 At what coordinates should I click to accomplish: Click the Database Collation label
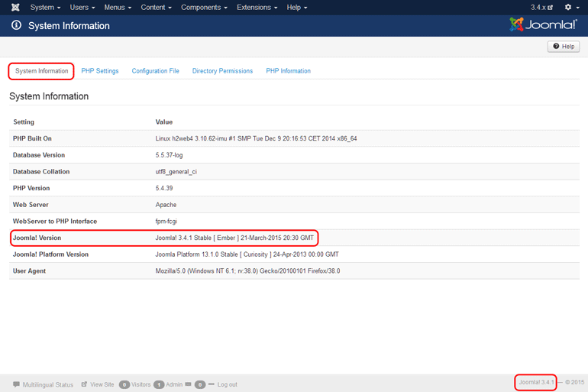coord(41,171)
